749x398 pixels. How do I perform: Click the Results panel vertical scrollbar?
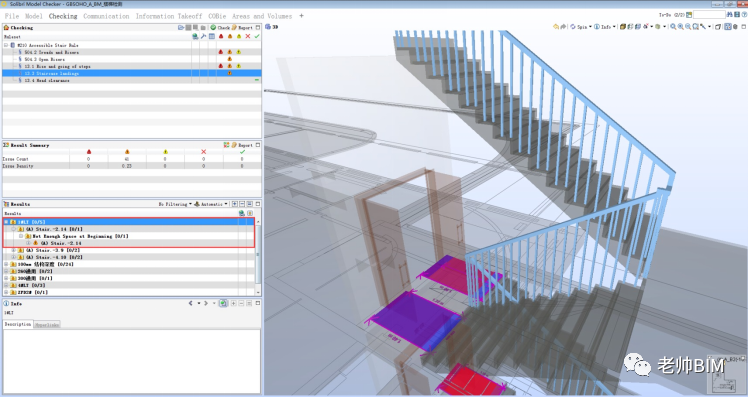[258, 256]
